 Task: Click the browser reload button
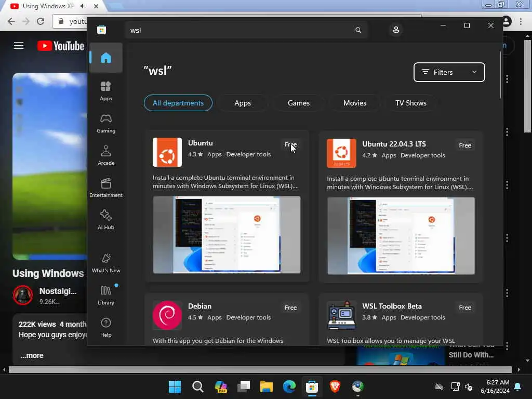coord(41,21)
